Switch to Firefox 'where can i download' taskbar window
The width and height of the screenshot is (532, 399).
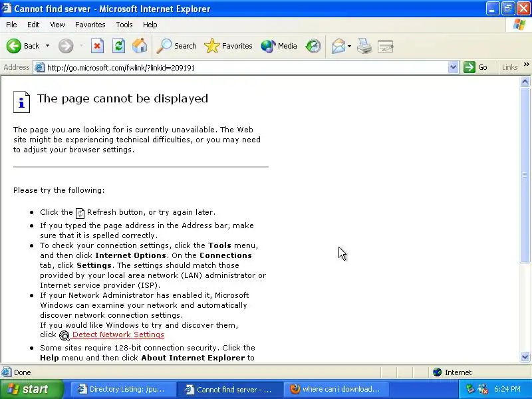click(x=336, y=389)
